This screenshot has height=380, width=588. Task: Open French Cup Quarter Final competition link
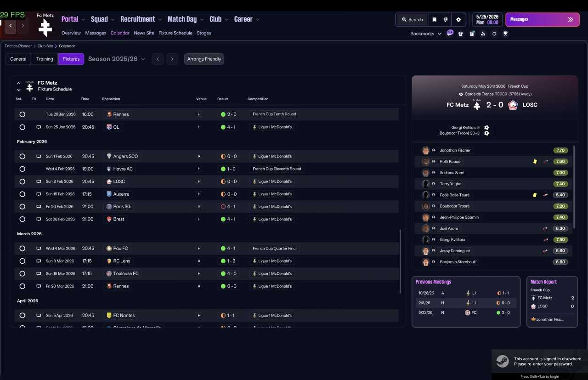coord(275,249)
